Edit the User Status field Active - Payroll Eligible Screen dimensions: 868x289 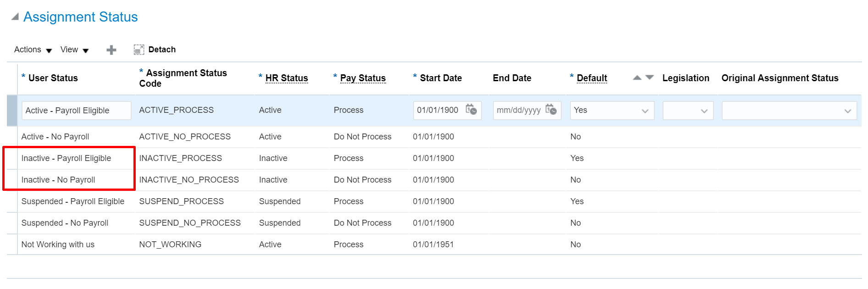[76, 111]
